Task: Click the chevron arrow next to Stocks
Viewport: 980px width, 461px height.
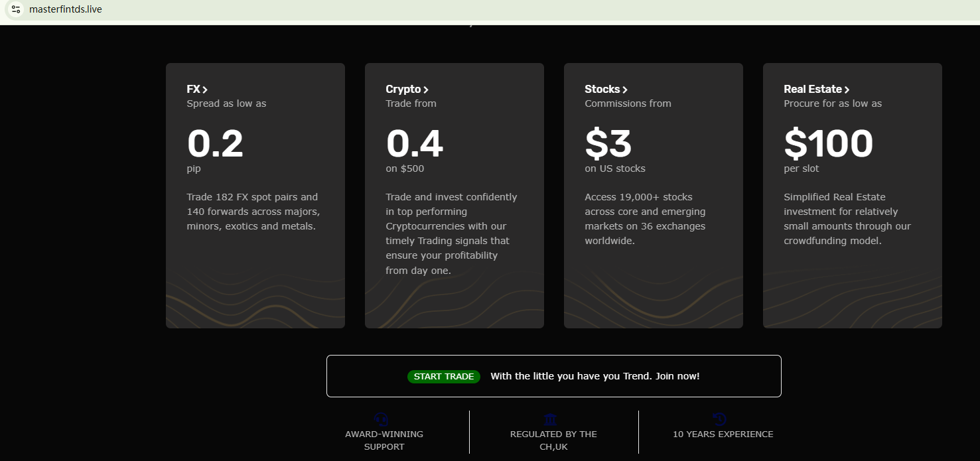Action: pos(625,90)
